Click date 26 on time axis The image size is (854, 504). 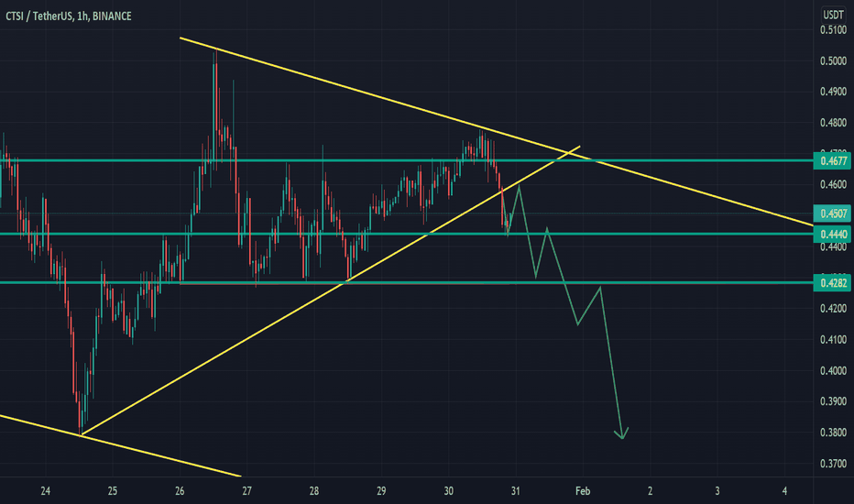point(180,491)
